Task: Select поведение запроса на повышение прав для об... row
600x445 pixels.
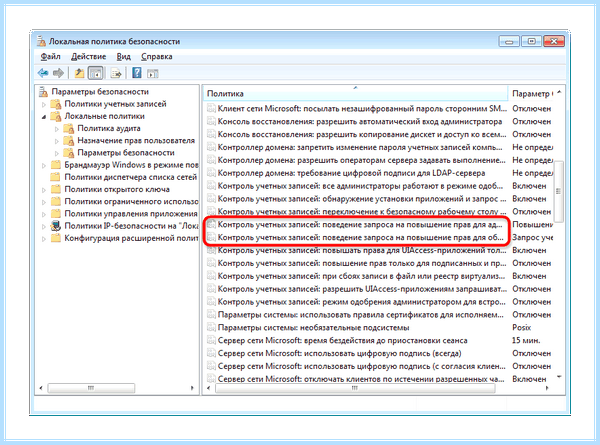Action: click(360, 237)
